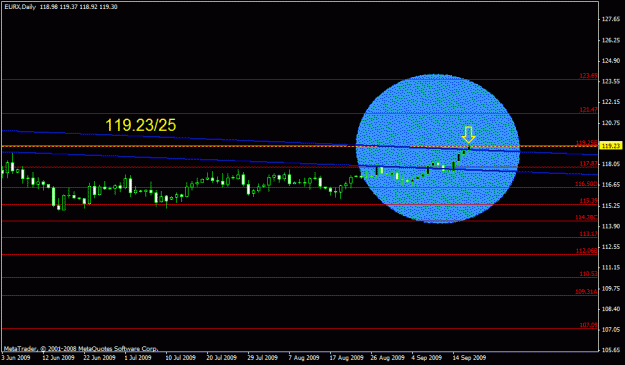625x365 pixels.
Task: Click the 1 Jul 2009 date label
Action: [x=138, y=357]
